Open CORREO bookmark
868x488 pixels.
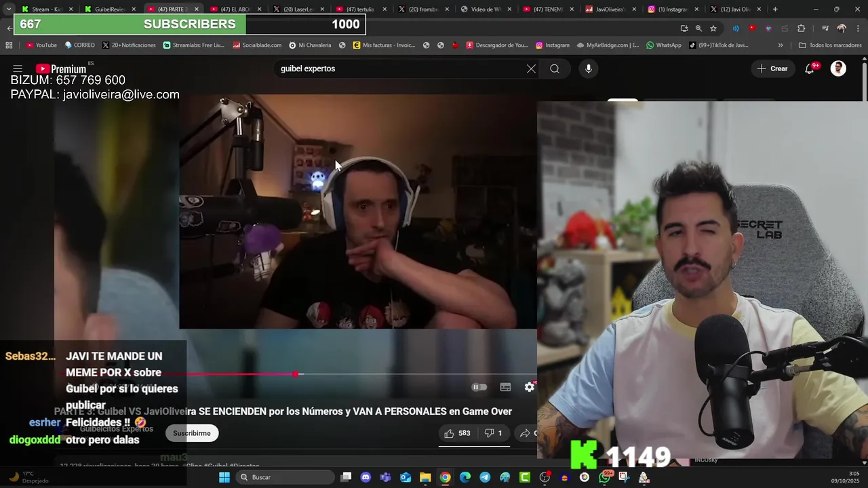[80, 45]
